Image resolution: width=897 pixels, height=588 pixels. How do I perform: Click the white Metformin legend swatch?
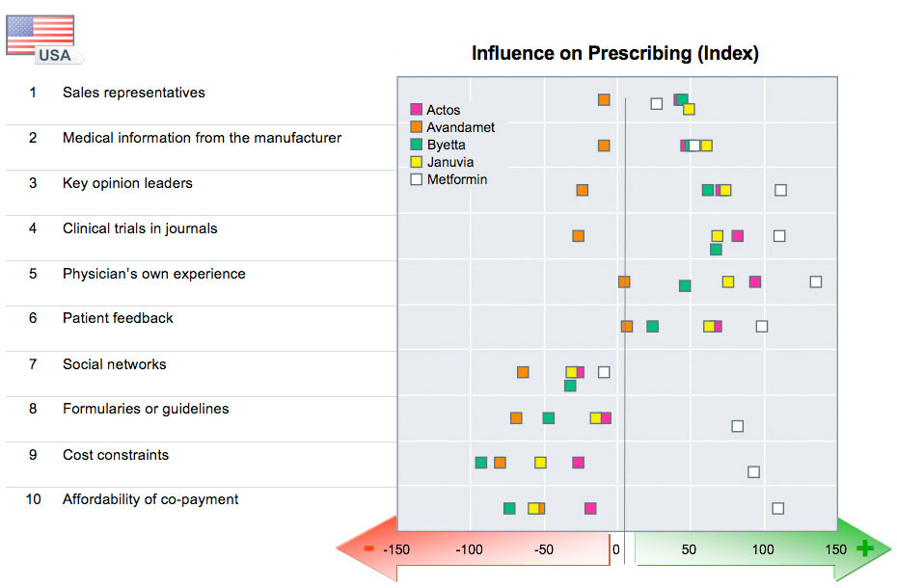coord(417,179)
